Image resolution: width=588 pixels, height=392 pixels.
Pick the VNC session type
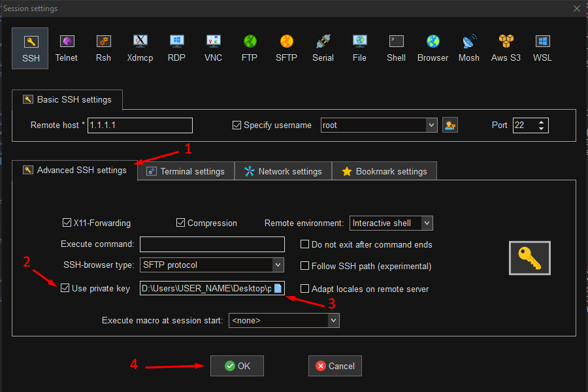point(213,48)
